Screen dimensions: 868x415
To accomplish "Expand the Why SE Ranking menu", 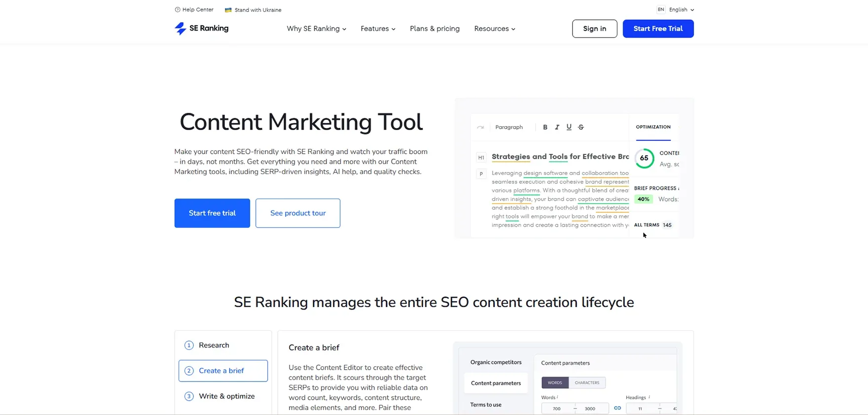I will click(317, 29).
